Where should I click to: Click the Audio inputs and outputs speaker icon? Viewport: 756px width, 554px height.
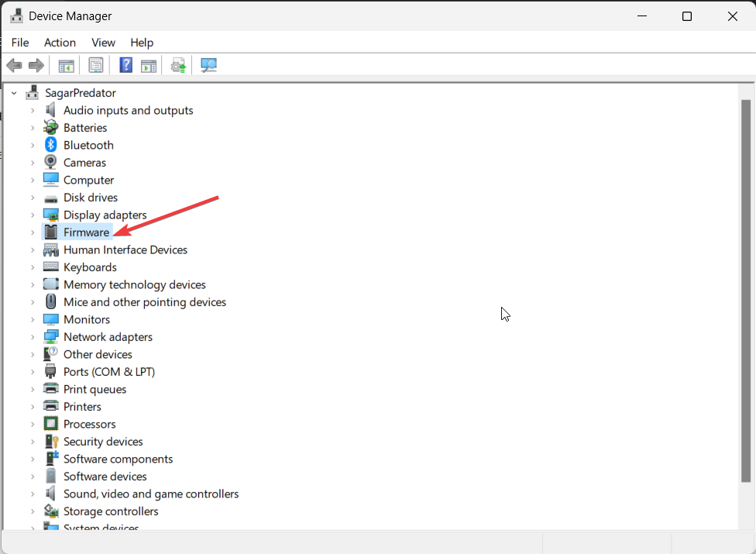tap(50, 110)
